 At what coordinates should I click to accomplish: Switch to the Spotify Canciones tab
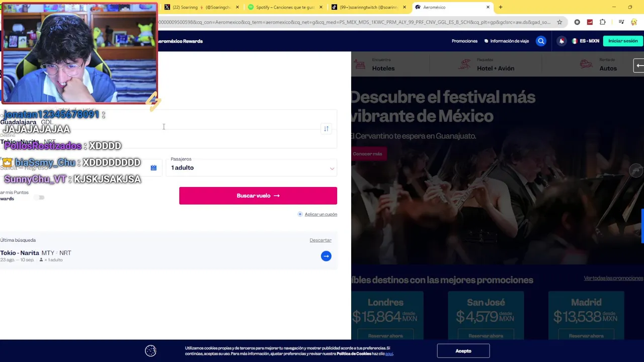[286, 7]
